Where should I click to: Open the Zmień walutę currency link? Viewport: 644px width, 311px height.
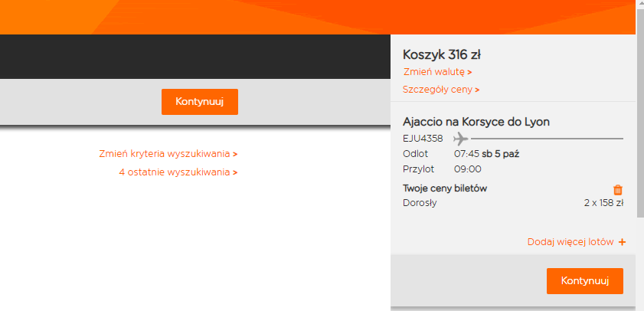437,72
